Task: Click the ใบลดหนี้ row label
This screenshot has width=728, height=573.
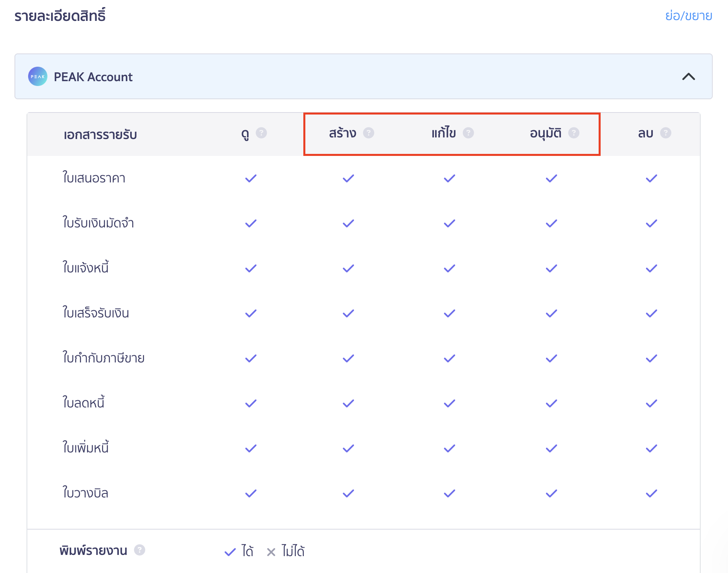Action: [x=84, y=403]
